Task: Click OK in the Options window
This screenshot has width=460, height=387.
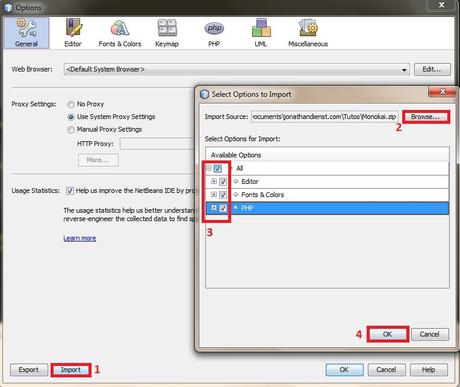Action: [x=344, y=370]
